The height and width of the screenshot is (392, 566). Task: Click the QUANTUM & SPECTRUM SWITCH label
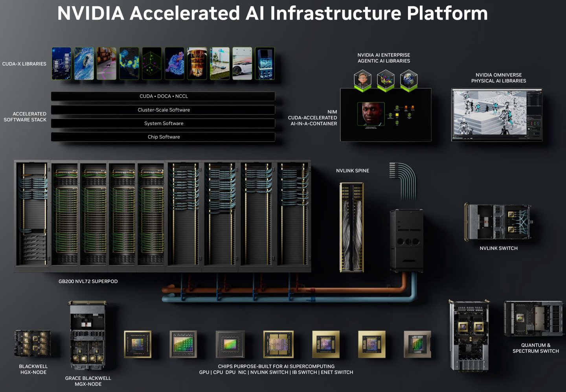pos(536,348)
